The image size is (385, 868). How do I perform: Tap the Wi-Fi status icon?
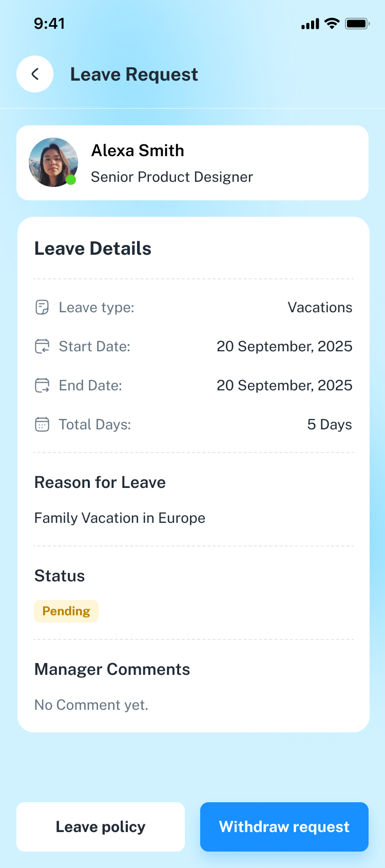tap(332, 24)
